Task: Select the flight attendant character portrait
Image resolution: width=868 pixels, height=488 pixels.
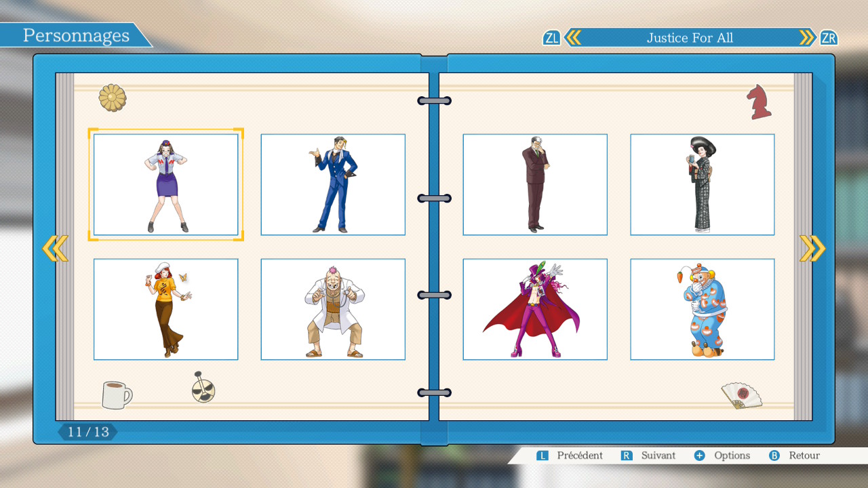Action: tap(165, 184)
